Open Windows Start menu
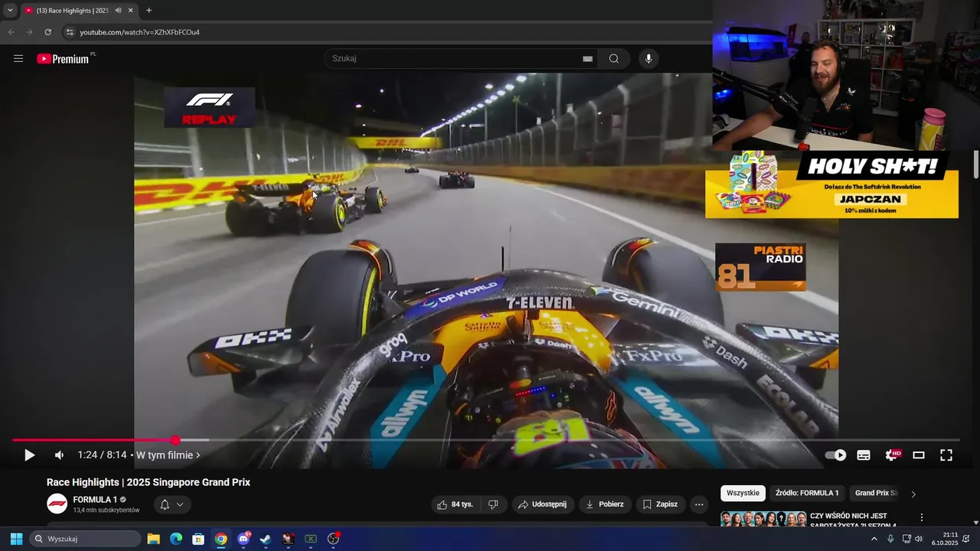 click(16, 539)
